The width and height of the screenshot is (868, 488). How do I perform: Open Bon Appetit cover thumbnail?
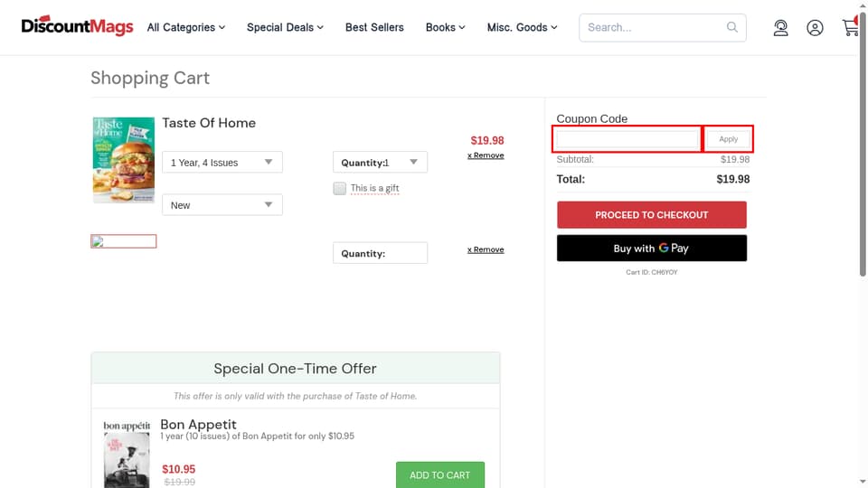pyautogui.click(x=127, y=455)
